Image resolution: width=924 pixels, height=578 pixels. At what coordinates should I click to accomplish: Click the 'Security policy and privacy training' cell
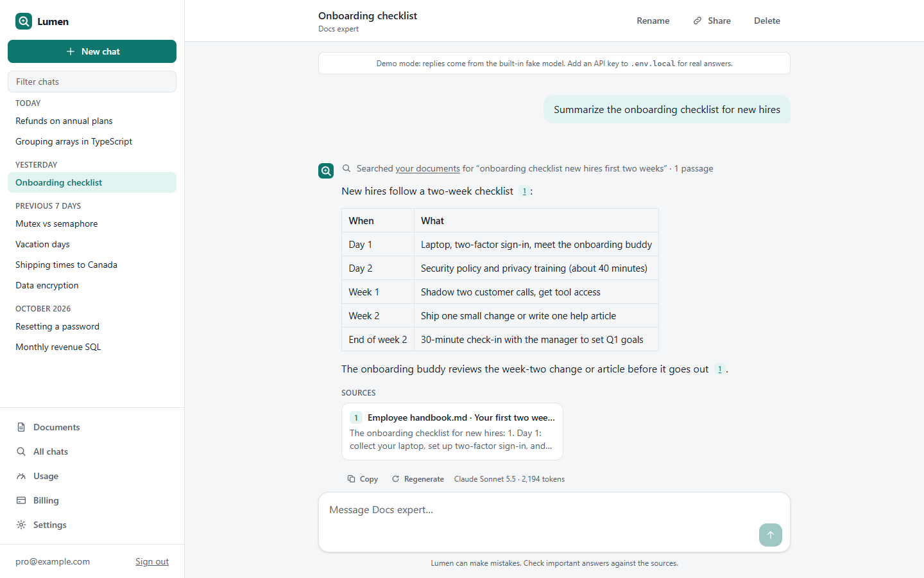point(536,268)
